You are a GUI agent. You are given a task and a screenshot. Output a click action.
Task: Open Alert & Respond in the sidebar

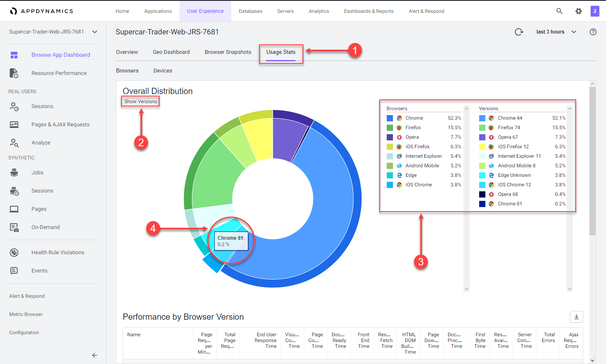pyautogui.click(x=27, y=296)
